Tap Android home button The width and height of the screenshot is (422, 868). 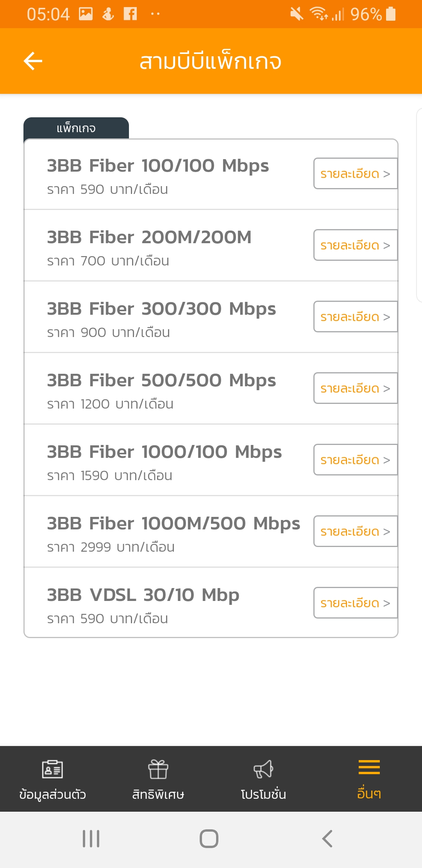[x=209, y=839]
